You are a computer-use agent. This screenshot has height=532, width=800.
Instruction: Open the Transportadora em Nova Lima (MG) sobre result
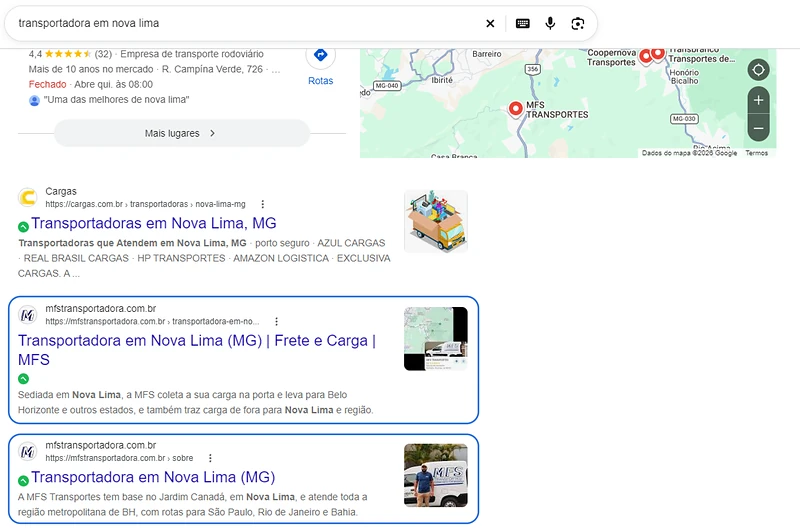153,477
